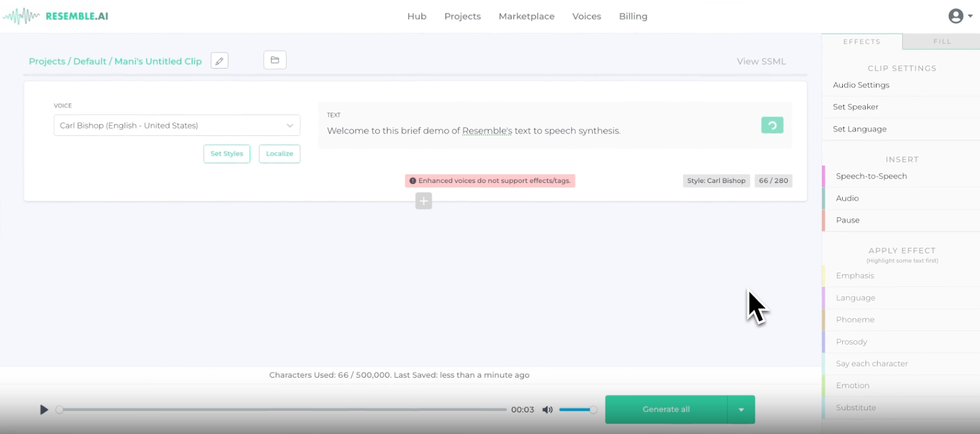Expand the Generate all dropdown arrow
This screenshot has width=980, height=434.
tap(741, 410)
